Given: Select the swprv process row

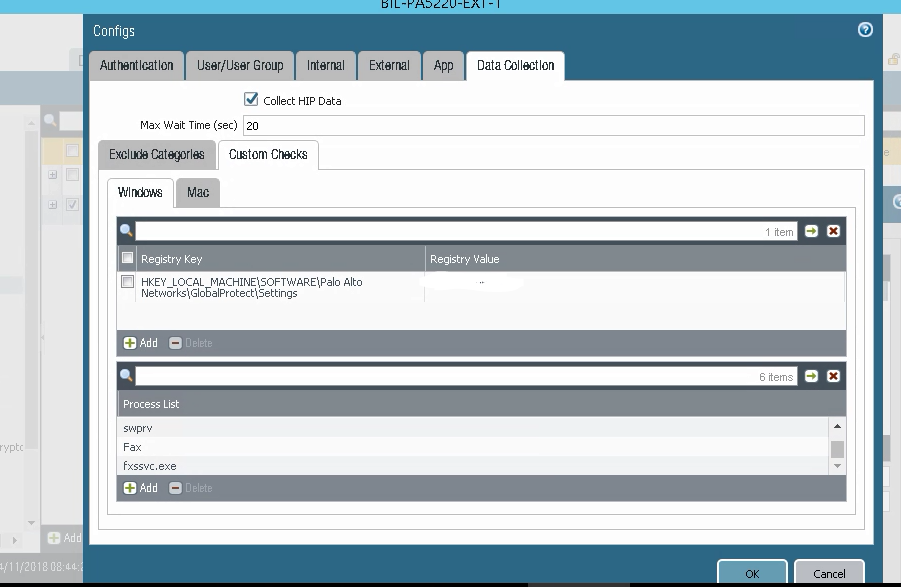Looking at the screenshot, I should (473, 428).
